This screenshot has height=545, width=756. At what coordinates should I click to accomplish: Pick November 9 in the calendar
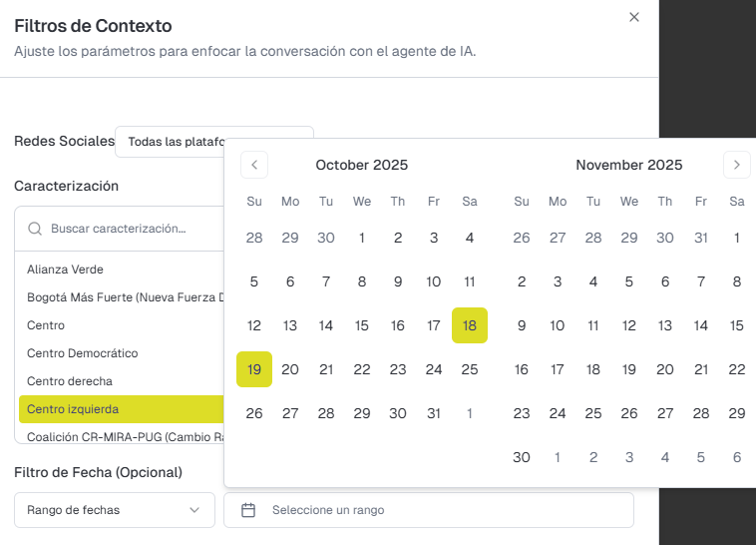[x=522, y=325]
